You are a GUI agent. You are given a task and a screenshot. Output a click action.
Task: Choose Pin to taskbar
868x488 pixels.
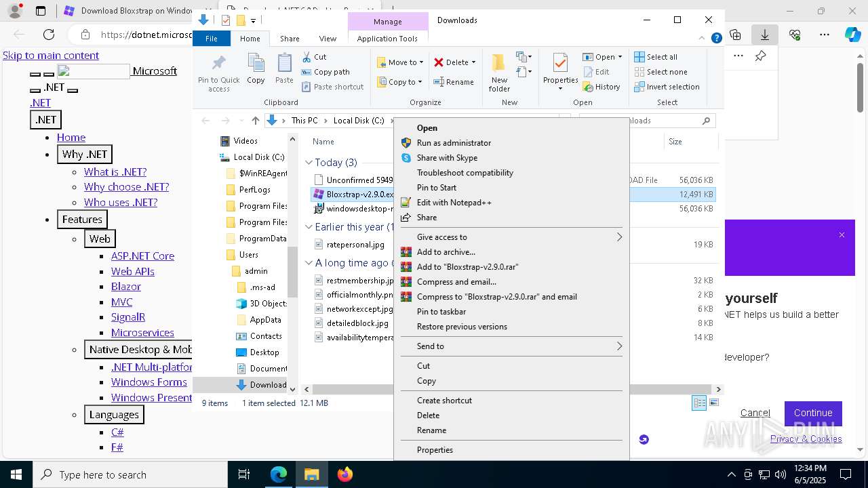tap(511, 312)
